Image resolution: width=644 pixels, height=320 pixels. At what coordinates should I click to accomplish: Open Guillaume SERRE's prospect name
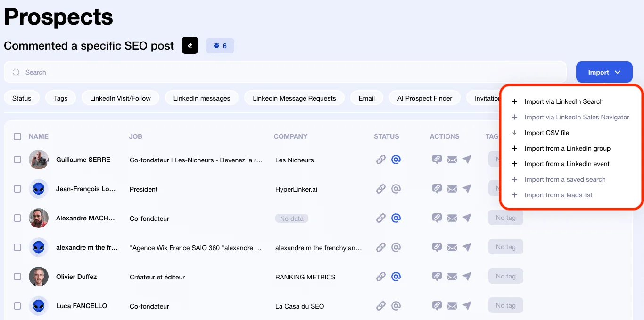click(83, 160)
